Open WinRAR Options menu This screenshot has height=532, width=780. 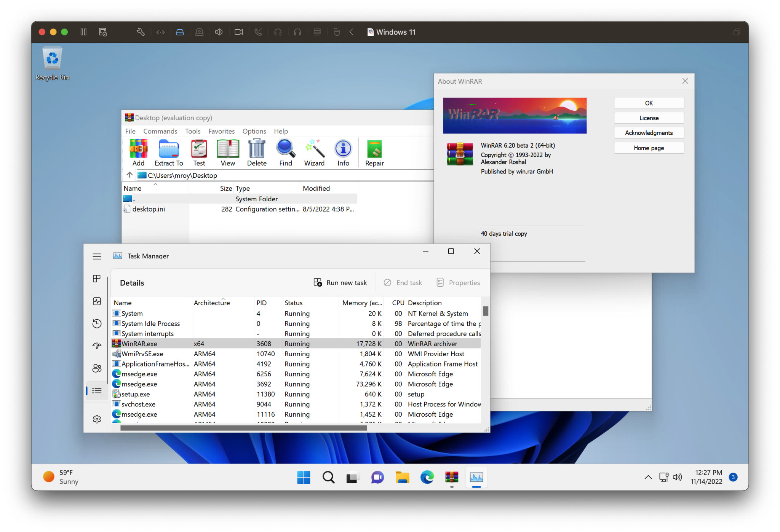coord(254,131)
